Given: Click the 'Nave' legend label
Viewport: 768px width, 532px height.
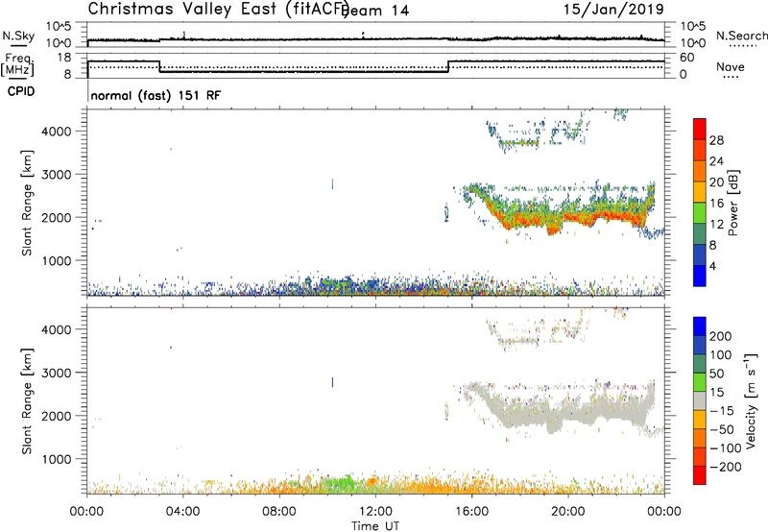Looking at the screenshot, I should (x=731, y=66).
